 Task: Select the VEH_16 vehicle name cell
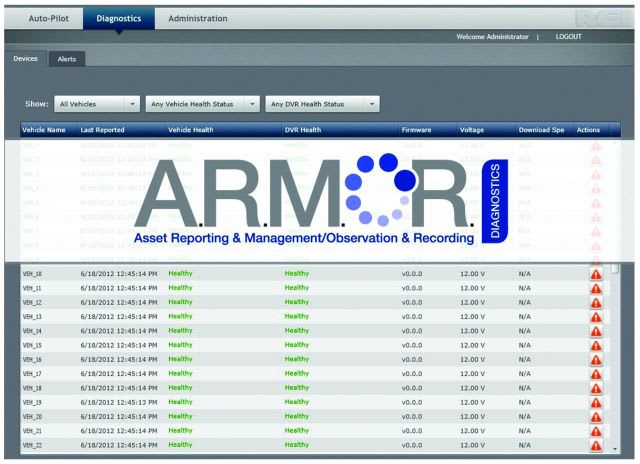(x=32, y=360)
